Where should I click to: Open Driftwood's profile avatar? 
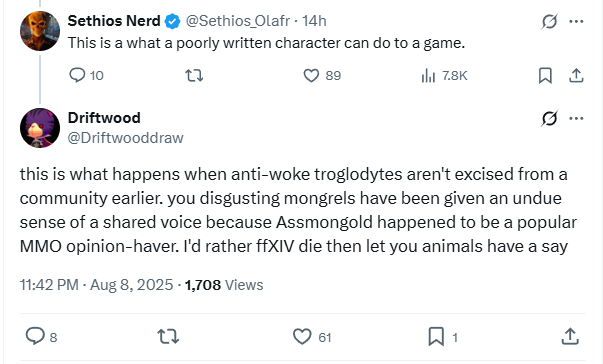[40, 128]
